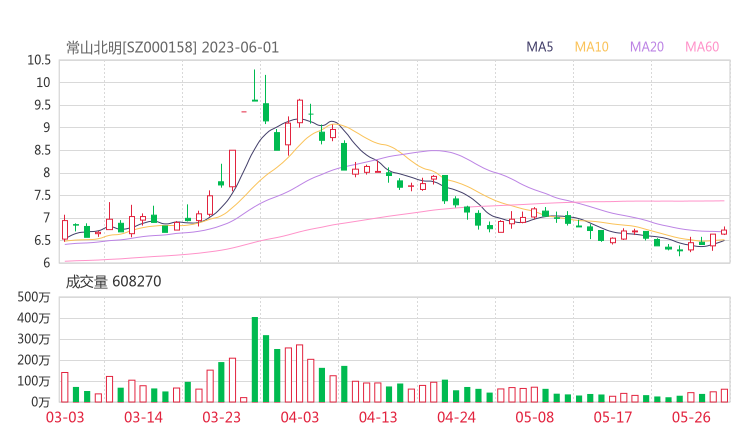740x440 pixels.
Task: Click the MA20 legend label
Action: pos(647,47)
